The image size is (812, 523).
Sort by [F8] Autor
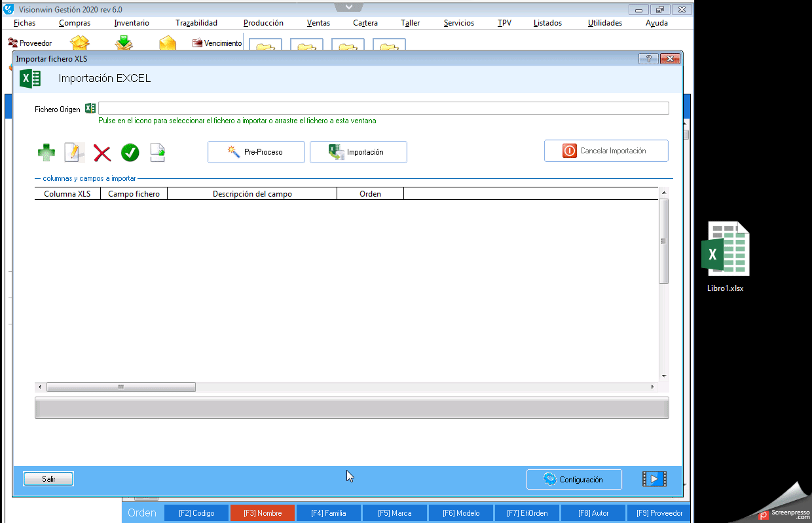tap(593, 513)
